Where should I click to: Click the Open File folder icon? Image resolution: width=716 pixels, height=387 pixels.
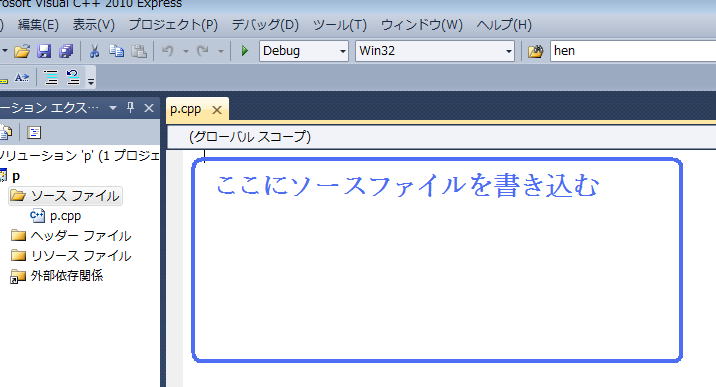(21, 51)
